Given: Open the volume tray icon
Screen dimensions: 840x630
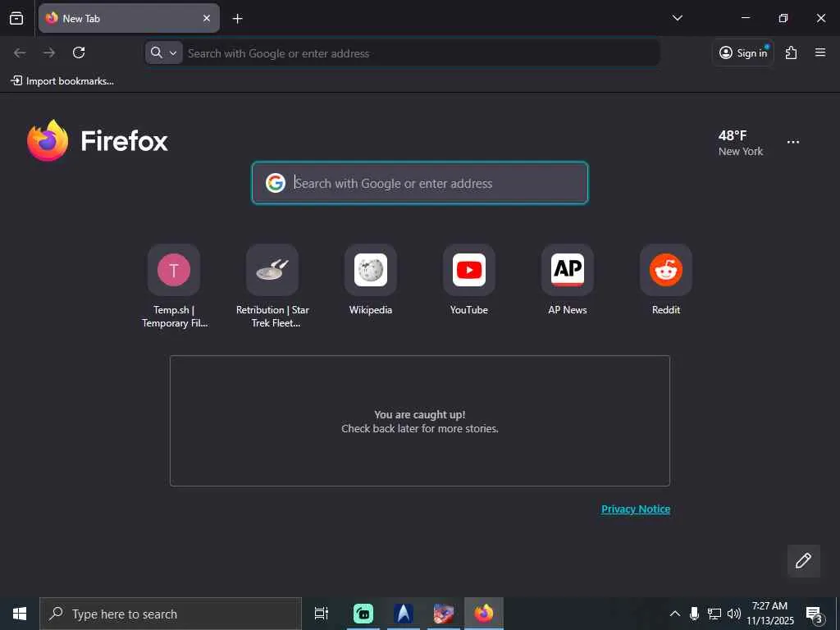Looking at the screenshot, I should click(x=734, y=614).
